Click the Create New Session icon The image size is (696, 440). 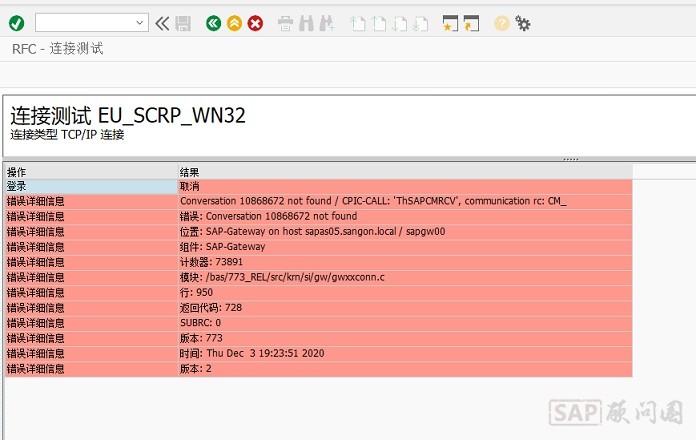click(450, 23)
